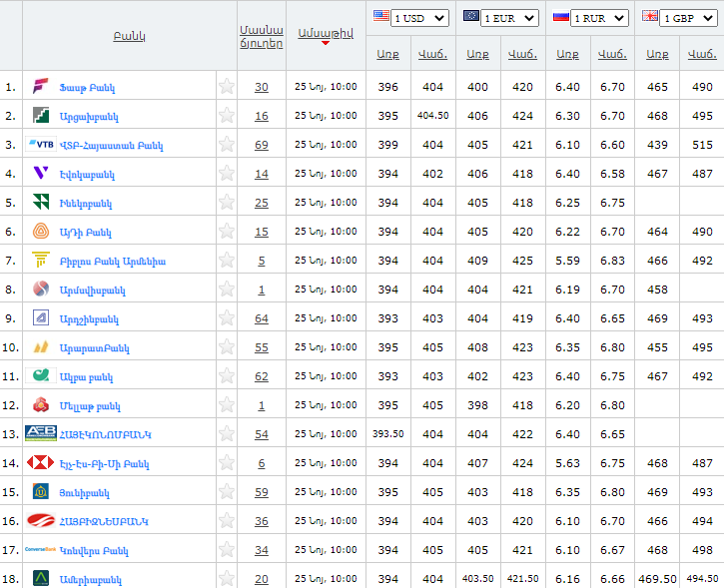Click the VTB bank logo

point(40,145)
